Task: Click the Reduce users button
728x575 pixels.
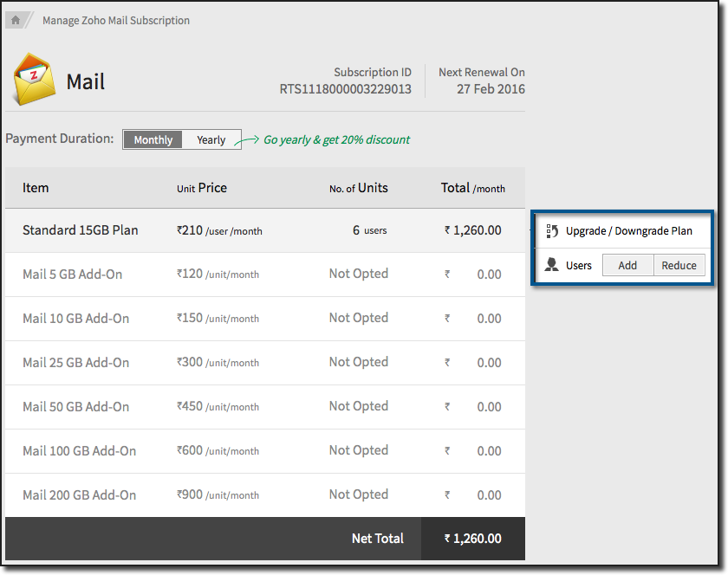Action: [679, 265]
